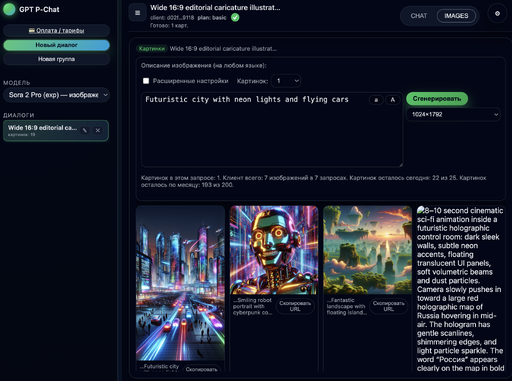Viewport: 512px width, 381px height.
Task: Copy URL of the smiling robot image
Action: coord(295,306)
